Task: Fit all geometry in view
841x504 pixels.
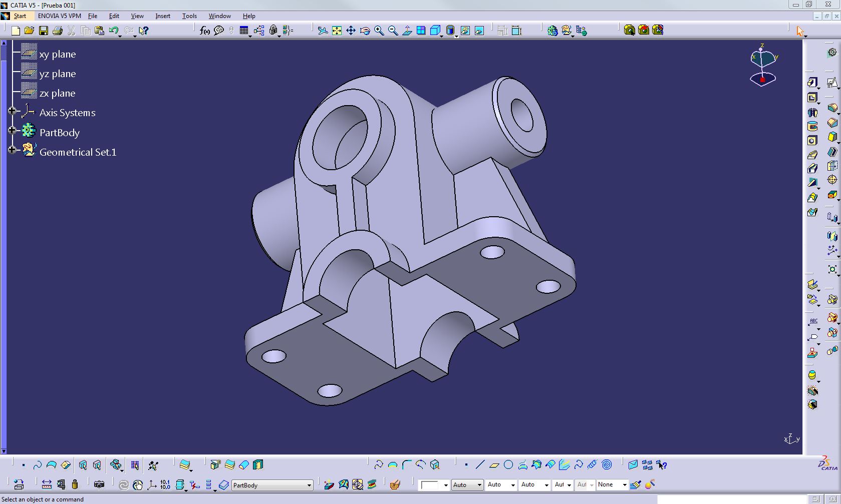Action: click(337, 31)
